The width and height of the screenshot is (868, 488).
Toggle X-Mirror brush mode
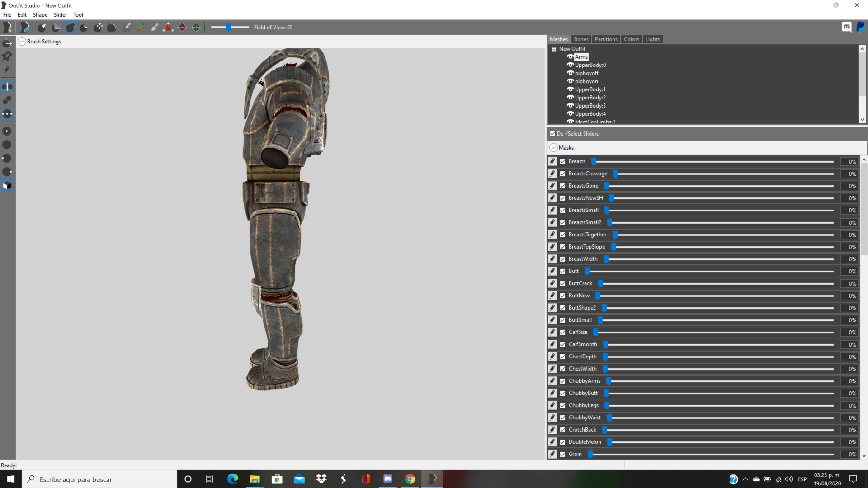(x=7, y=87)
